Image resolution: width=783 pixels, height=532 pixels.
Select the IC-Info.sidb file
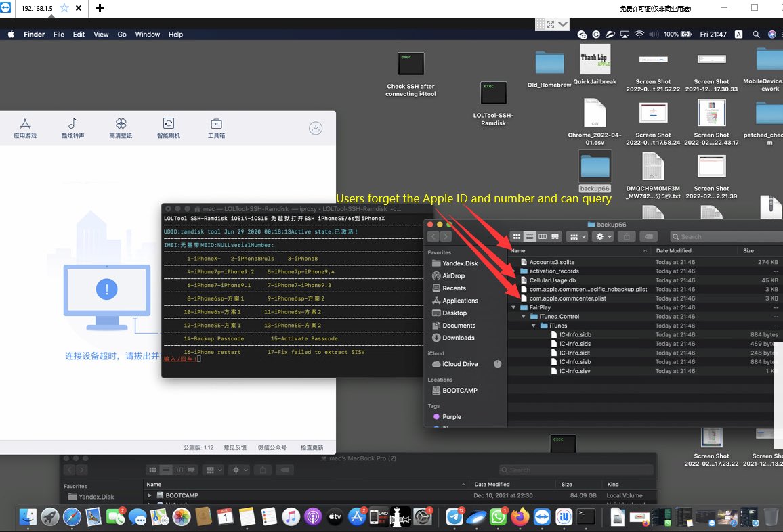click(575, 334)
